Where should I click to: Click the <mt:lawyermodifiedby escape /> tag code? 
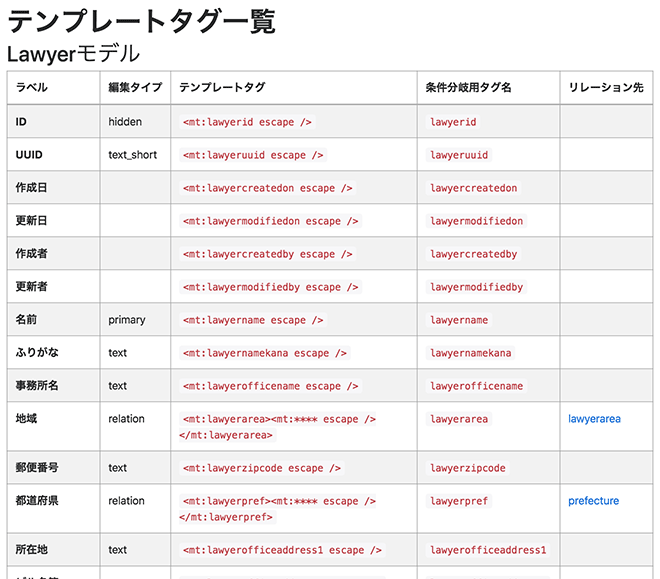(x=270, y=287)
